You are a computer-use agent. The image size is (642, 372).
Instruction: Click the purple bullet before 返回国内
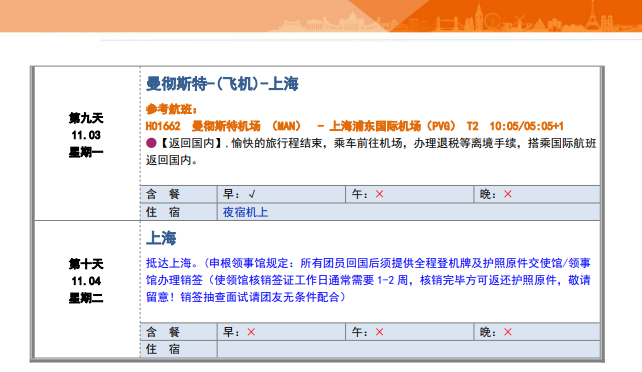[151, 143]
